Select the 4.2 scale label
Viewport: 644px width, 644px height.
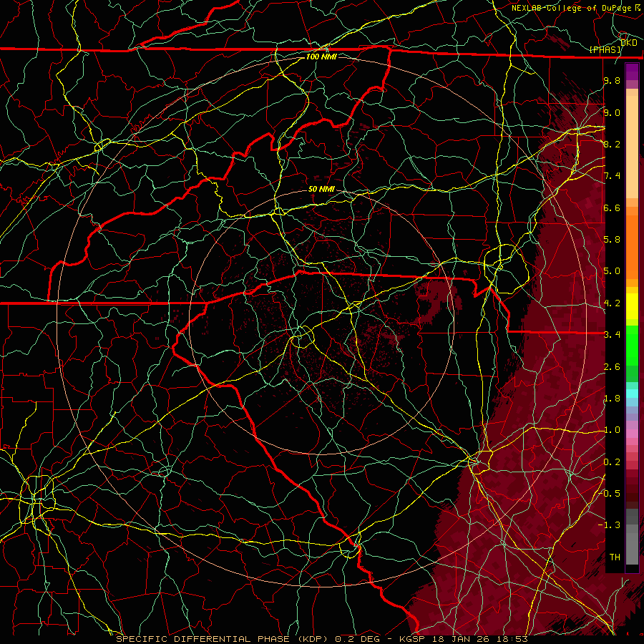612,303
